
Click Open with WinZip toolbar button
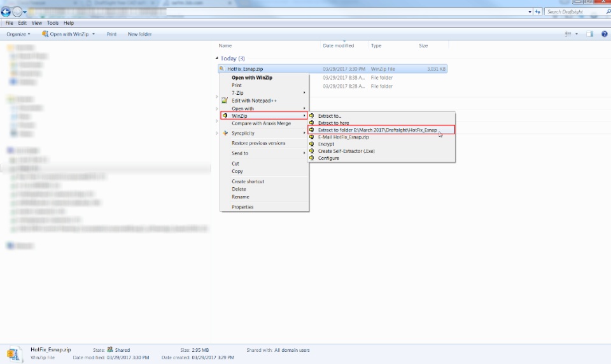click(66, 34)
